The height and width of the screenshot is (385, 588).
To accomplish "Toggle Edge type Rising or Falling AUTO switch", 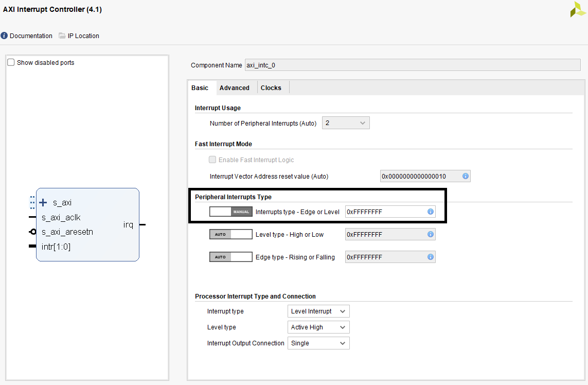I will (x=231, y=257).
